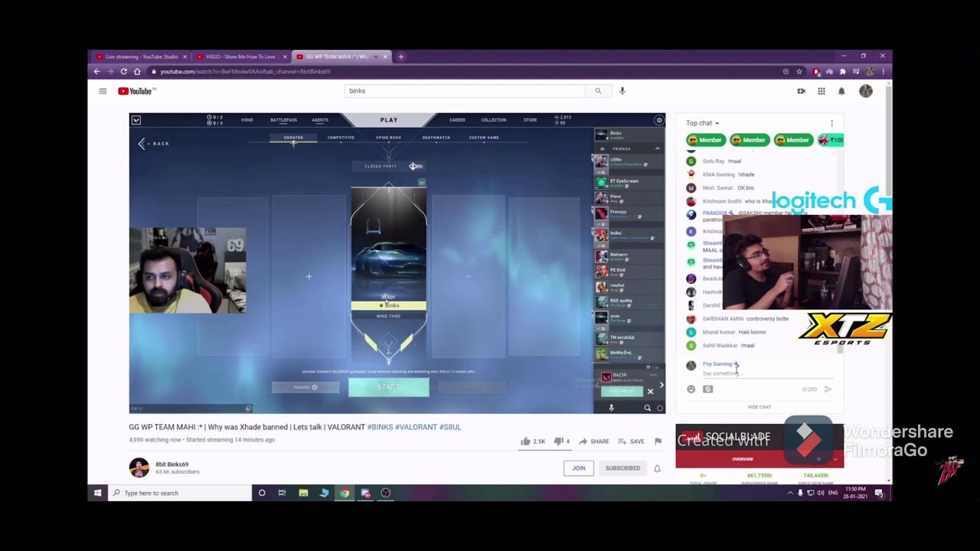Go to the YouTube home logo
The image size is (980, 551).
[136, 91]
